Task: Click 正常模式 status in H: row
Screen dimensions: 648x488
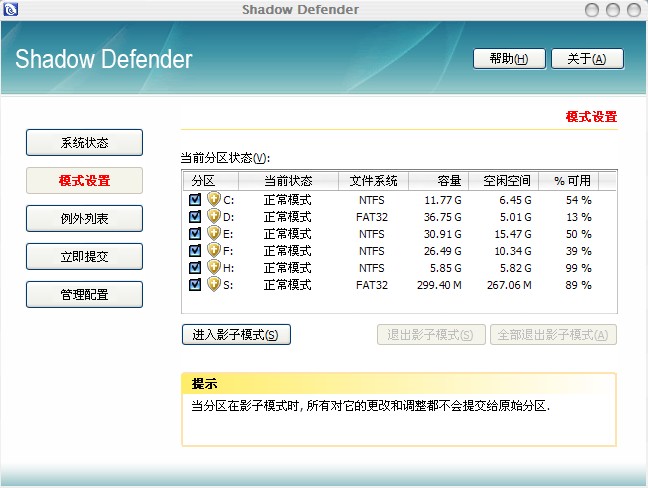Action: pos(288,268)
